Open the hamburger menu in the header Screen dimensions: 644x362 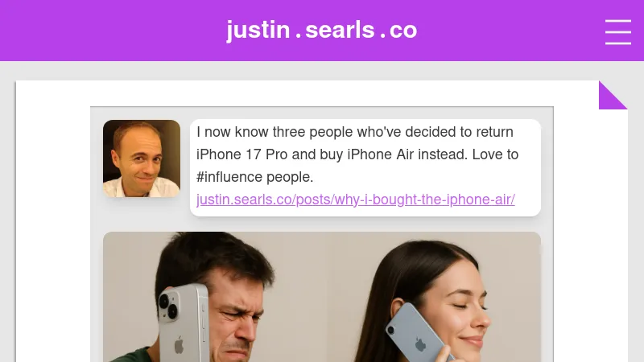click(617, 31)
